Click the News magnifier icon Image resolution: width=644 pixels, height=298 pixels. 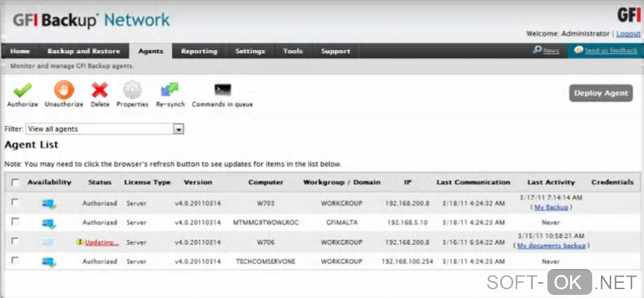[x=537, y=50]
